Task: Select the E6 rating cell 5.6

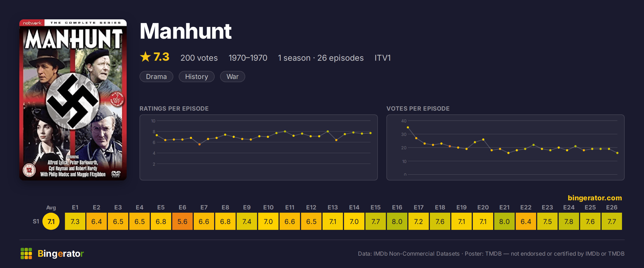Action: point(182,221)
